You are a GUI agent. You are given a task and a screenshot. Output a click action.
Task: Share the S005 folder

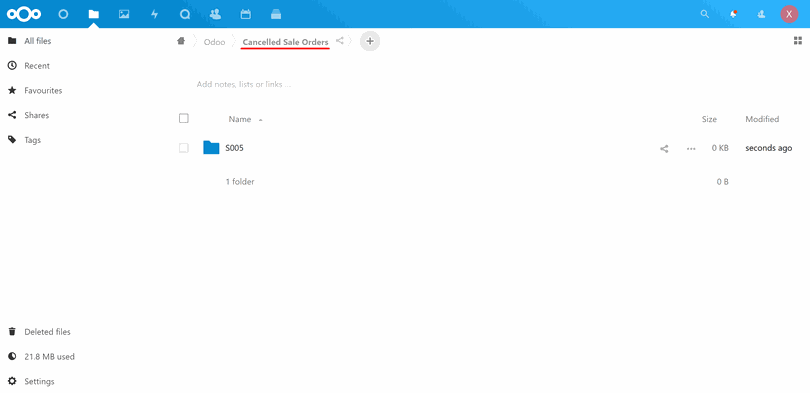pyautogui.click(x=664, y=149)
